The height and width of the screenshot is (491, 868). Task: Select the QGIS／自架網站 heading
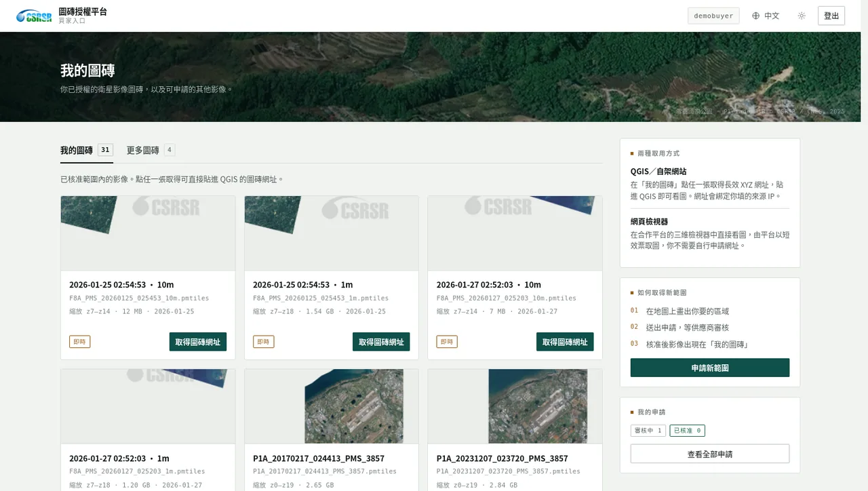click(658, 172)
